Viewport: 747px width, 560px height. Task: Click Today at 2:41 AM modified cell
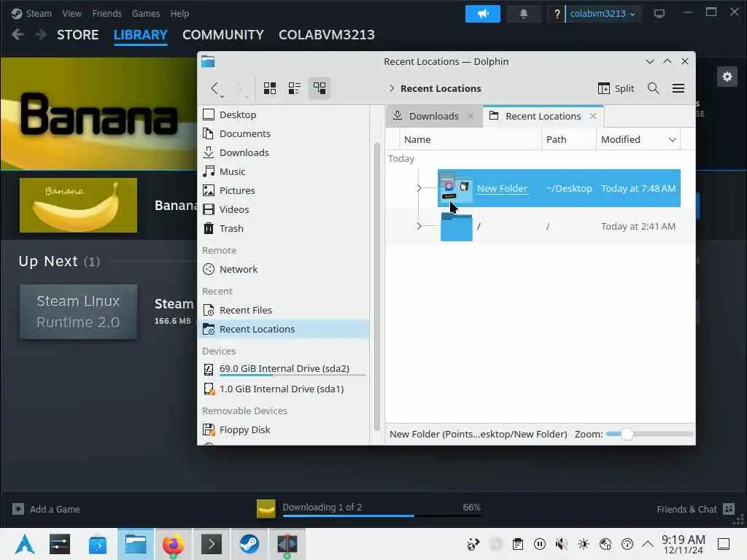[x=638, y=227]
